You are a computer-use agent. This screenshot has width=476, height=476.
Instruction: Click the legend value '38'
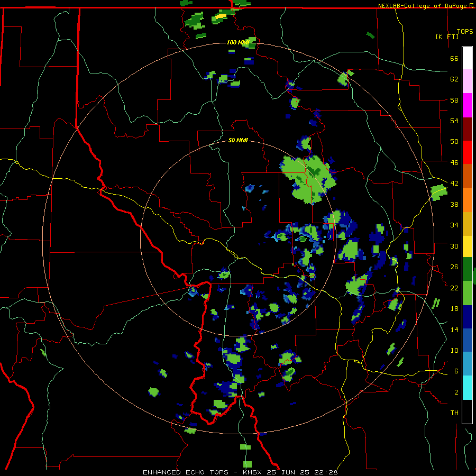pos(454,204)
